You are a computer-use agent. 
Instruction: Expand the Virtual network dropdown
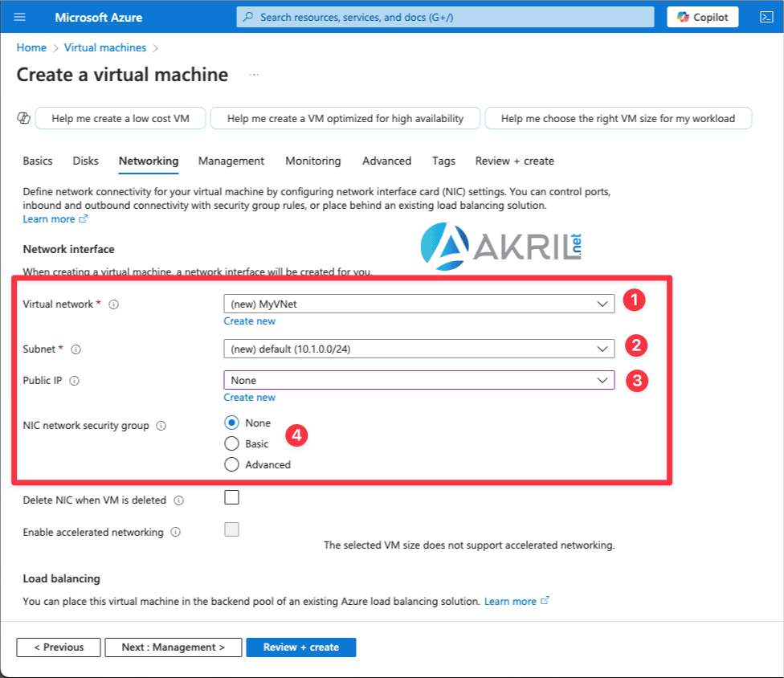(x=419, y=304)
